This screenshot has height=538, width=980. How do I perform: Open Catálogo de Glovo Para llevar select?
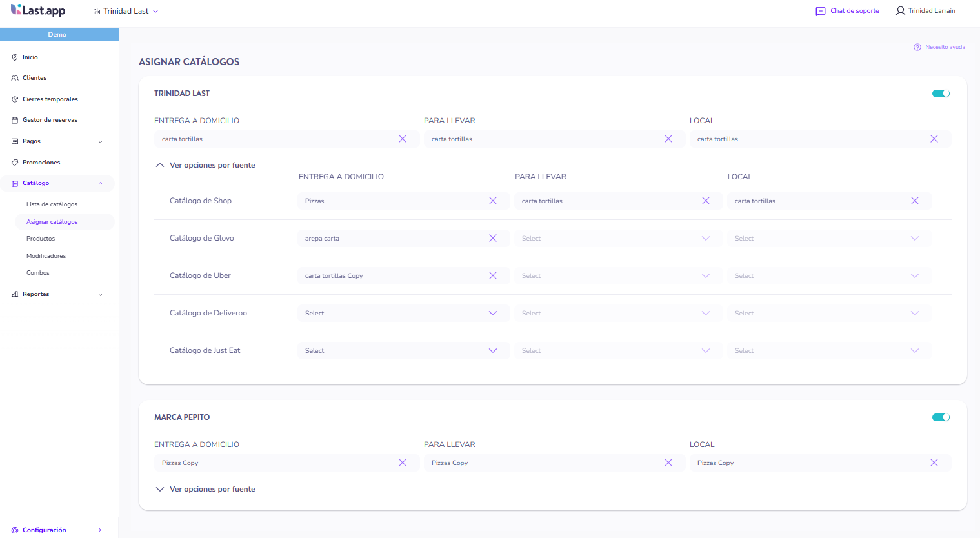pyautogui.click(x=618, y=238)
